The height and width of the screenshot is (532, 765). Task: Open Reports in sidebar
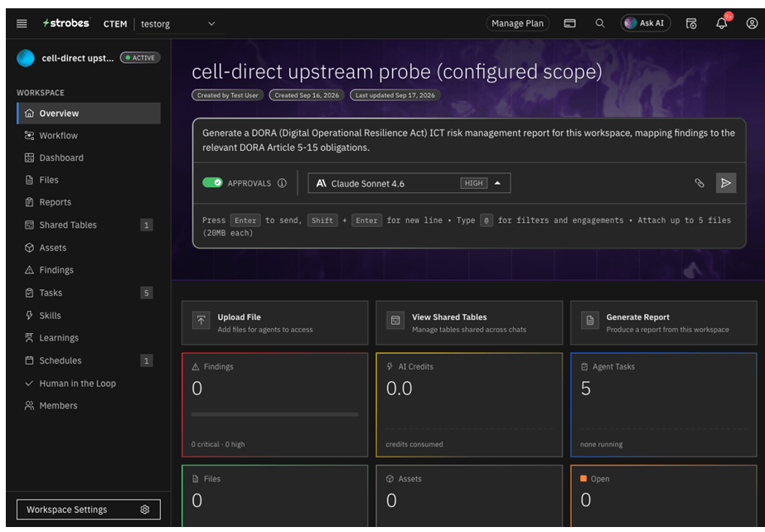[89, 202]
